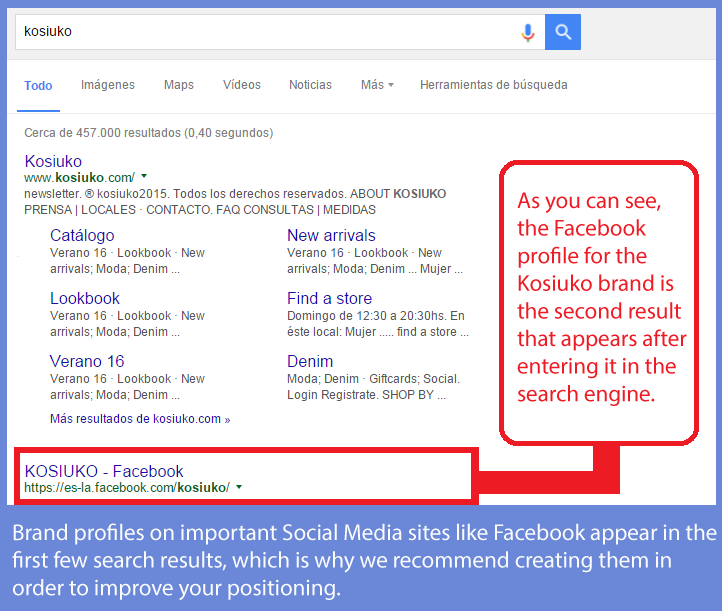Viewport: 722px width, 611px height.
Task: Visit the New arrivals sitelink
Action: pos(331,235)
